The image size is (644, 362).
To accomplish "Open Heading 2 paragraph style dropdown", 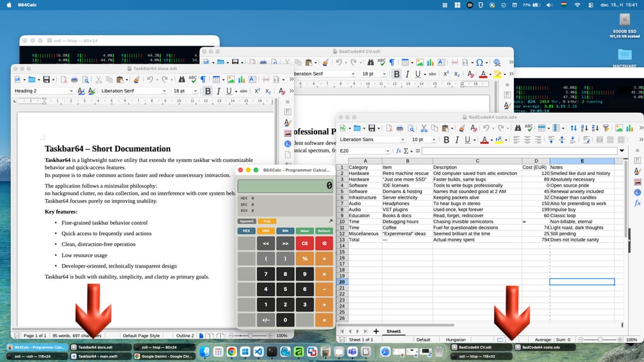I will [71, 91].
